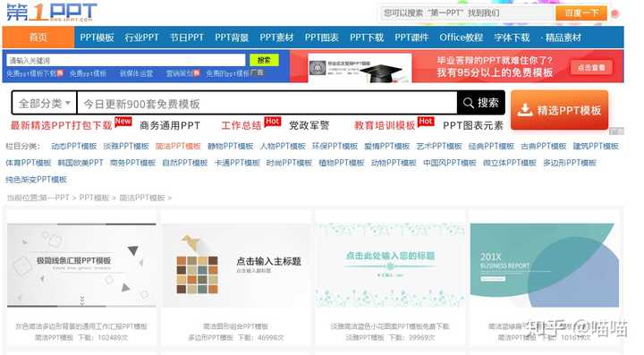644x355 pixels.
Task: Select 静物PPT模板 category
Action: click(231, 146)
